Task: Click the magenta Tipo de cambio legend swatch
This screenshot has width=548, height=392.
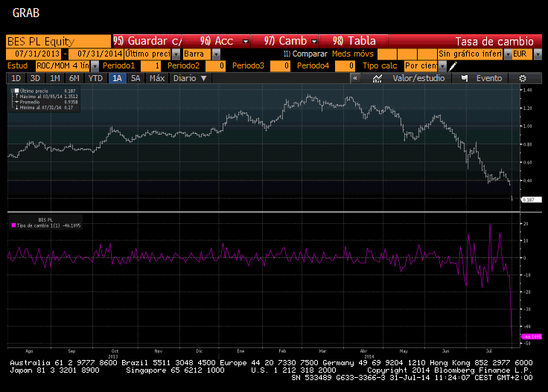Action: 13,225
